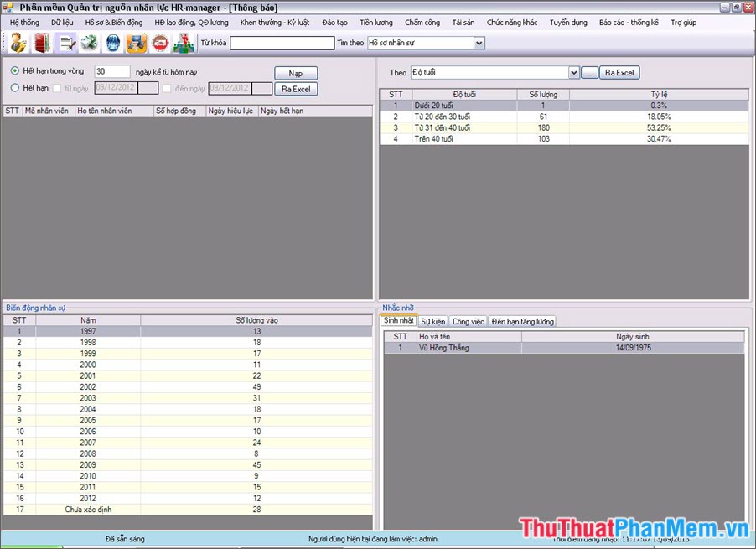Click the '...' browse button beside the dropdown
This screenshot has height=549, width=756.
point(588,72)
